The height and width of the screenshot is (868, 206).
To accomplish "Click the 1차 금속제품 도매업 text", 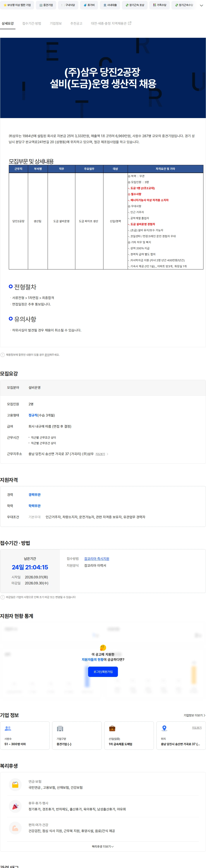I will (121, 744).
